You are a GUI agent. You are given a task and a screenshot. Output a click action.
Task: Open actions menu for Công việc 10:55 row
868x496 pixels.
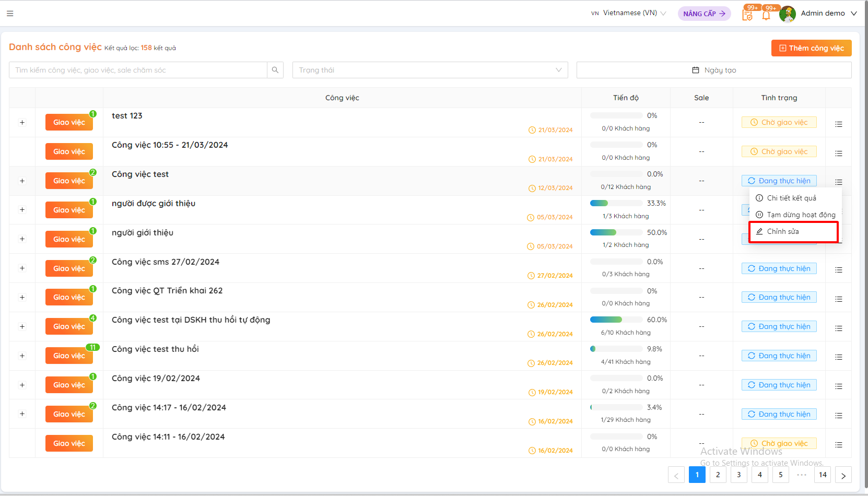[x=839, y=153]
